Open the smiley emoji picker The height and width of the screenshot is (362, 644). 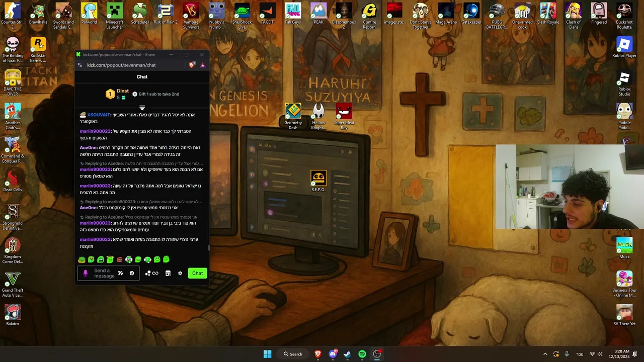tap(132, 273)
